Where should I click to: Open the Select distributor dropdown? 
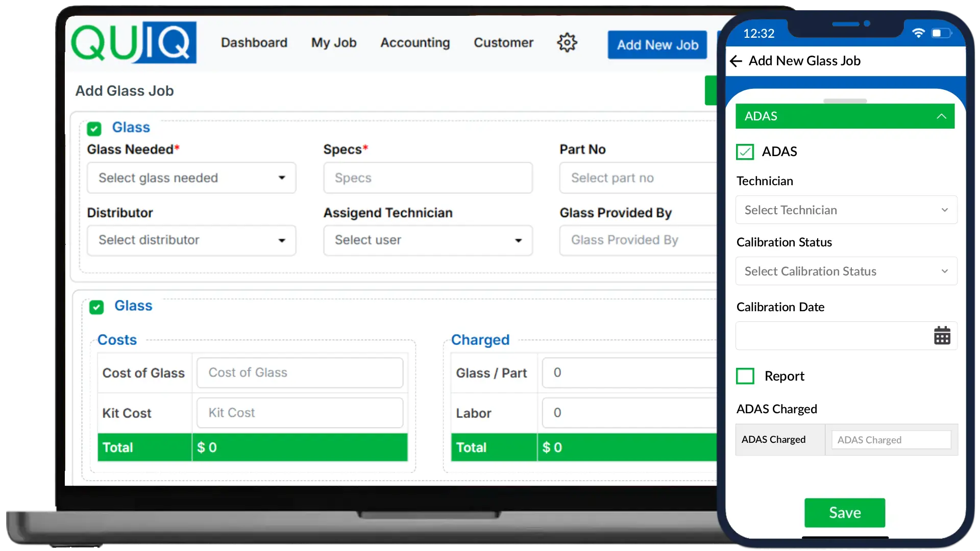click(191, 240)
